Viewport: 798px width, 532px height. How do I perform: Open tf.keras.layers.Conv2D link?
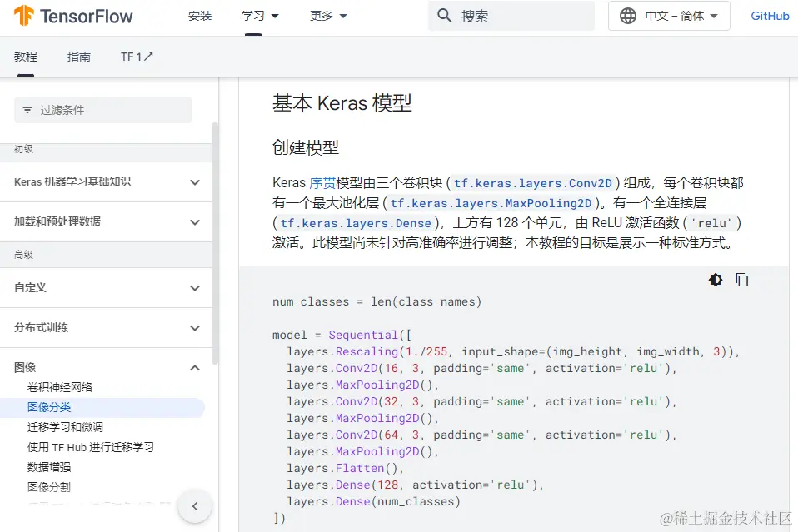[533, 183]
